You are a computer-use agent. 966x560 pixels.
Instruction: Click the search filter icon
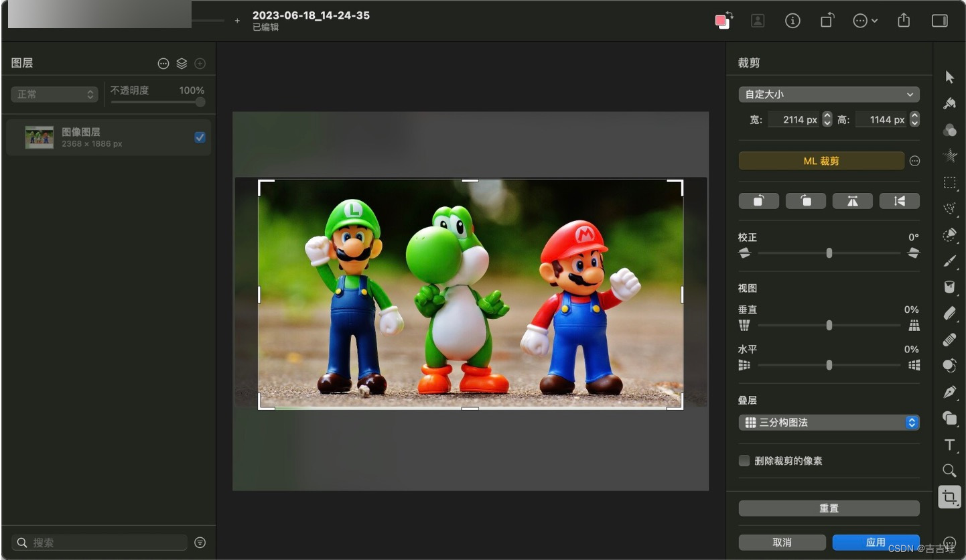(200, 543)
